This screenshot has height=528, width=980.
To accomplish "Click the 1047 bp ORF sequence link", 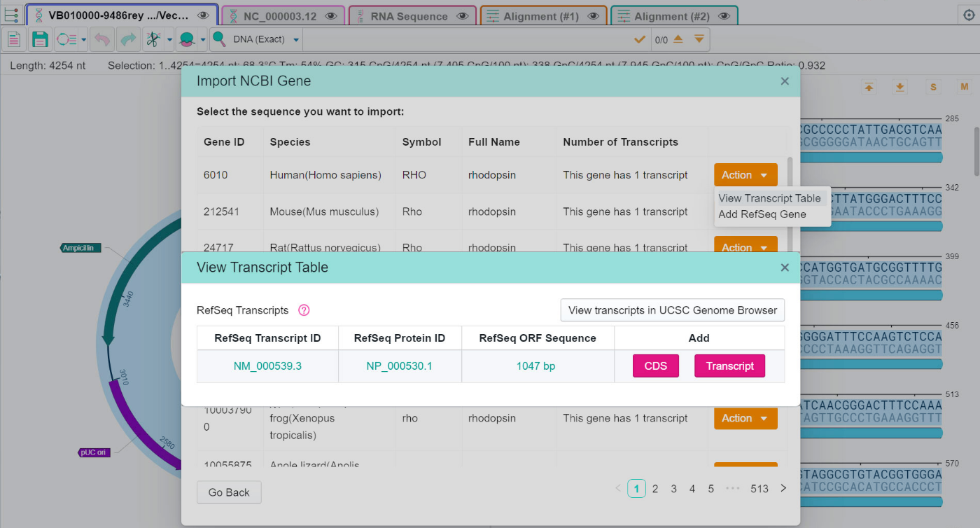I will coord(536,366).
